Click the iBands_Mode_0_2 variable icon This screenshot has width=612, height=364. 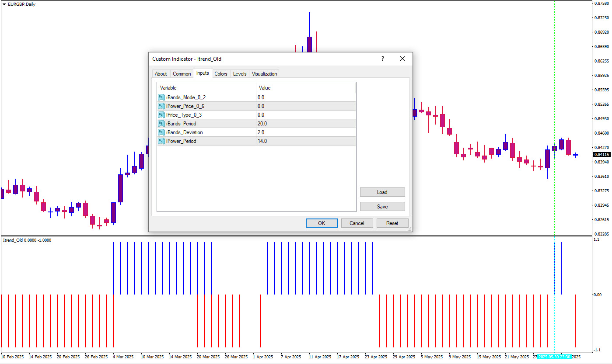pos(161,97)
